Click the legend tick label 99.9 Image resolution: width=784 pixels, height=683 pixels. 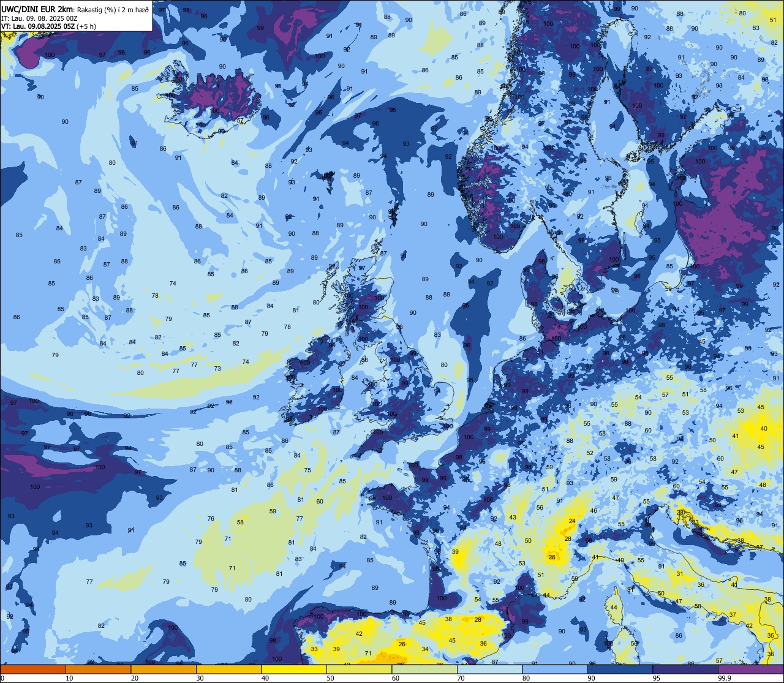pyautogui.click(x=724, y=678)
